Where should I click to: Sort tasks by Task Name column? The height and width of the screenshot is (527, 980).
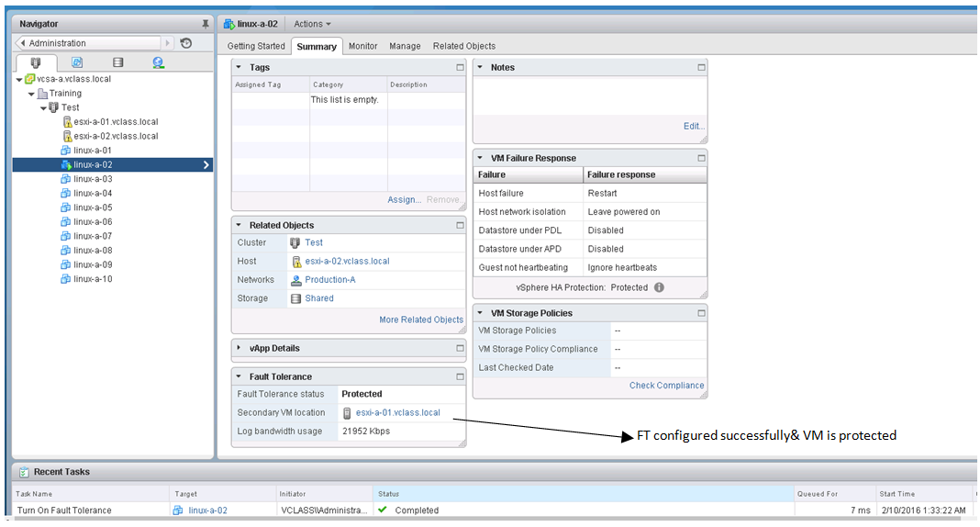pos(90,494)
